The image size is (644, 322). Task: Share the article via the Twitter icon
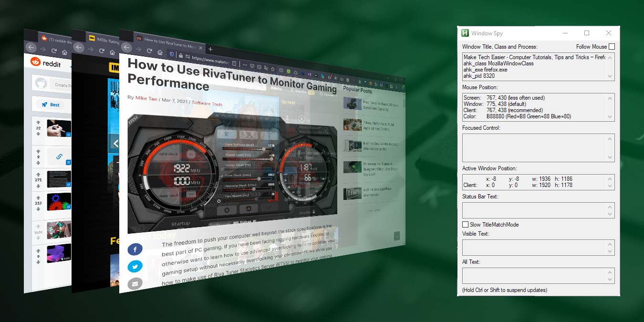(x=135, y=266)
